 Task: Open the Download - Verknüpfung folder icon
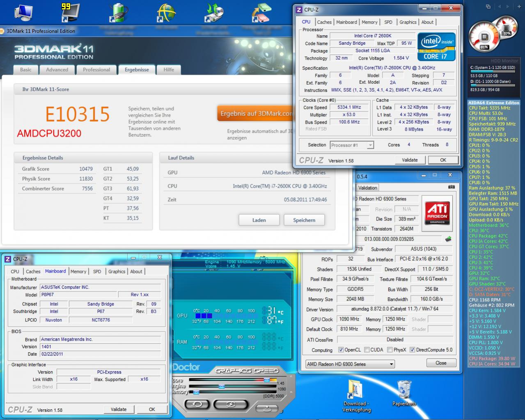pyautogui.click(x=356, y=389)
